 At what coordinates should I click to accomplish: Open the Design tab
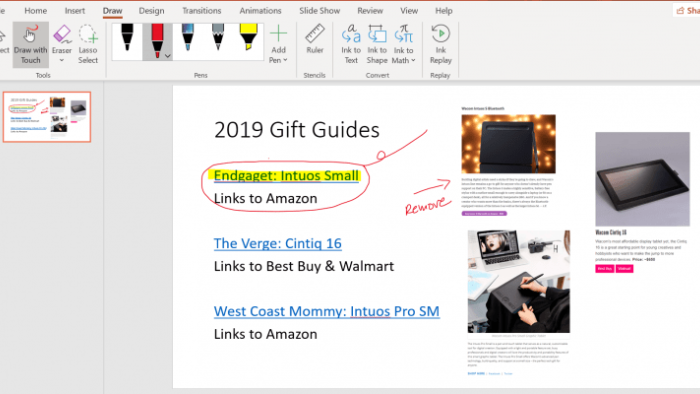coord(151,11)
